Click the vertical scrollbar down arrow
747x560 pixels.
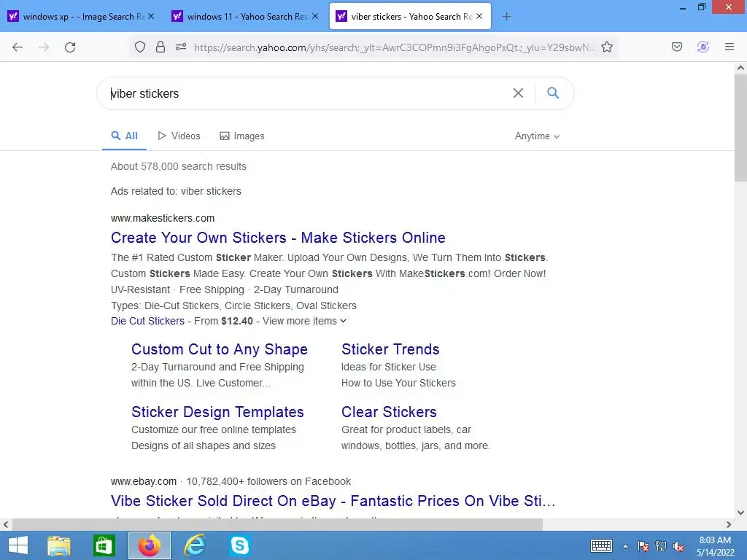coord(740,513)
